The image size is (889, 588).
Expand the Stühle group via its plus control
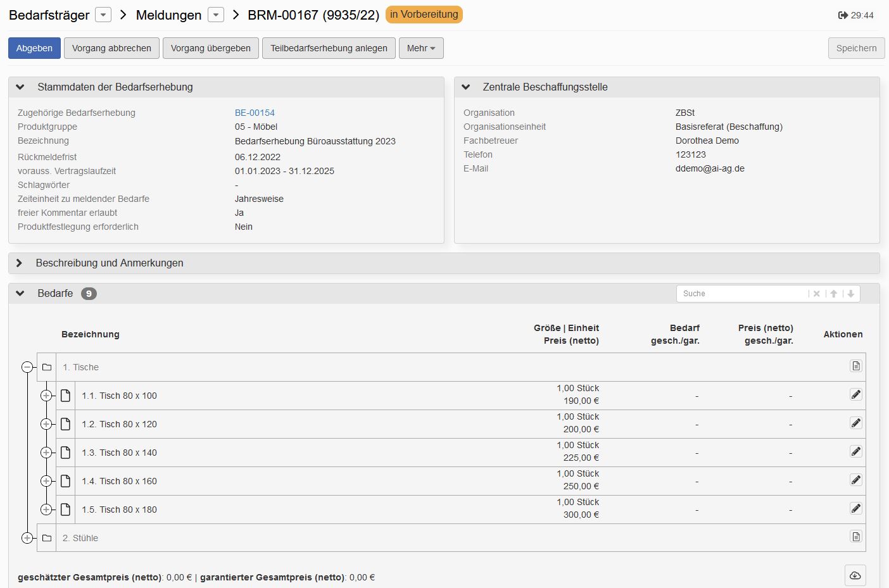tap(27, 537)
